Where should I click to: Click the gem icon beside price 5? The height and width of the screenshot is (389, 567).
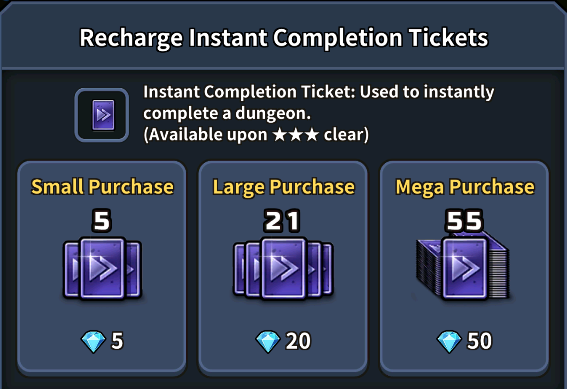(x=93, y=341)
